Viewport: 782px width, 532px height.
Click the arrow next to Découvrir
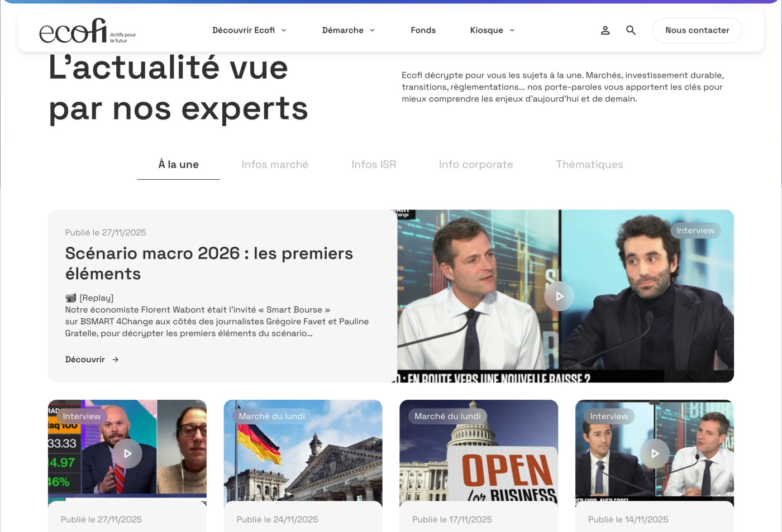[115, 360]
